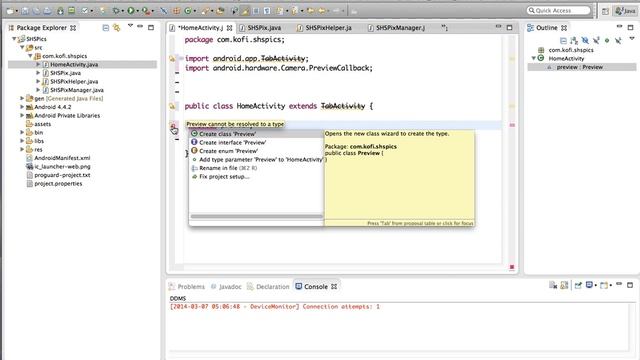The image size is (640, 360).
Task: Collapse the com.kofi.shspics package
Action: tap(30, 56)
